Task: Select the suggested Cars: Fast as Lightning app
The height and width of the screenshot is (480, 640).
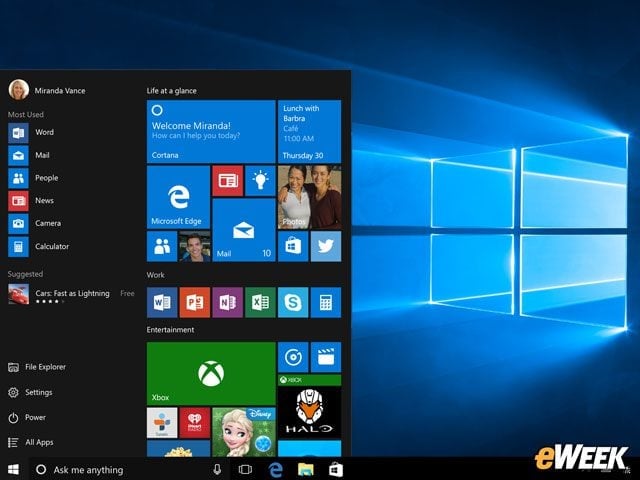Action: coord(71,294)
